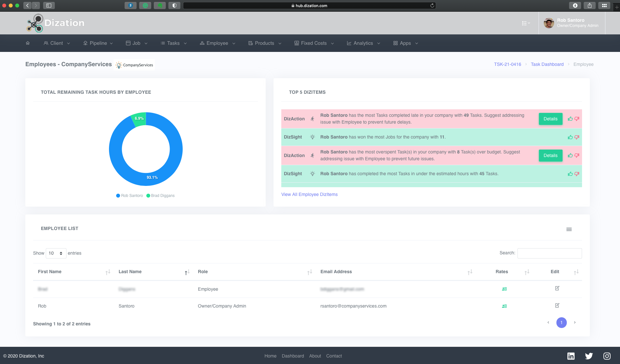Go to Task Dashboard breadcrumb
Viewport: 620px width, 364px height.
[547, 64]
